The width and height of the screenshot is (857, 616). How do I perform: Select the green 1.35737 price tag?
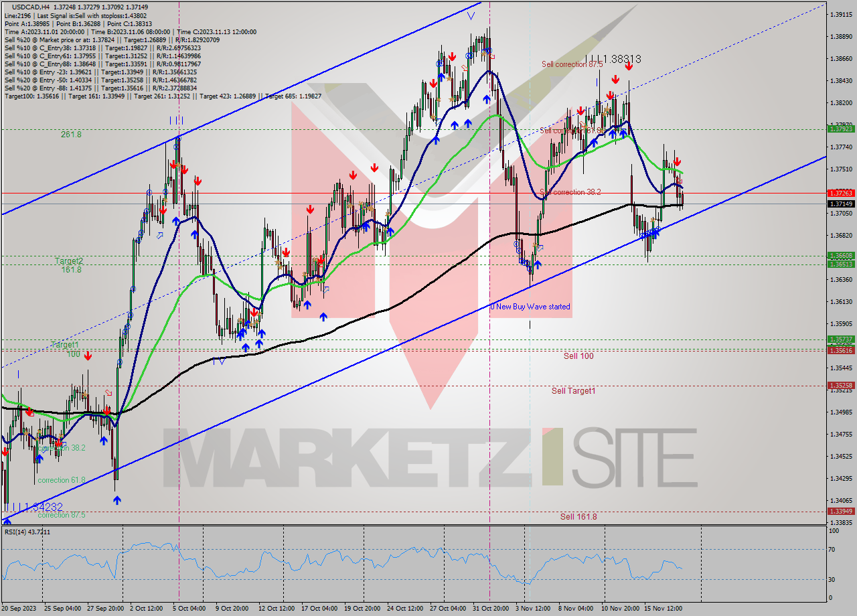click(x=840, y=339)
